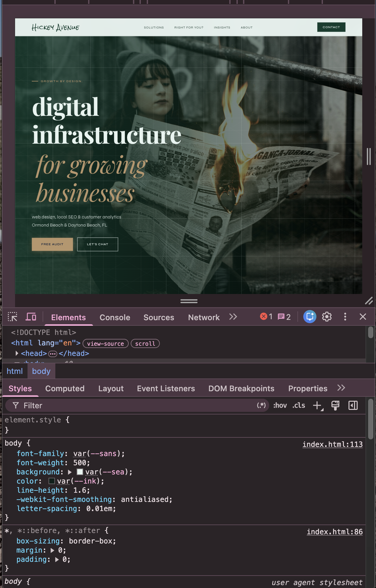376x588 pixels.
Task: Open the --sea background color swatch
Action: click(x=80, y=472)
